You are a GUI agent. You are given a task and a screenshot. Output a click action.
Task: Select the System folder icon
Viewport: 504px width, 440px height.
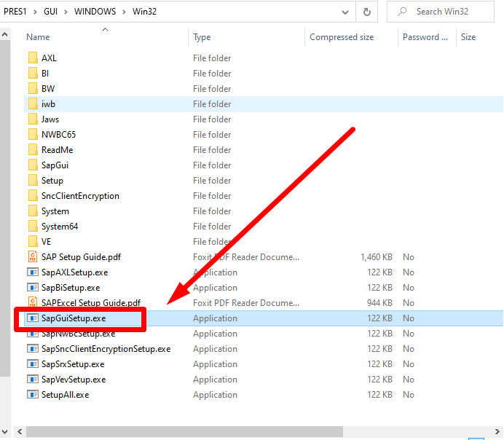point(33,211)
